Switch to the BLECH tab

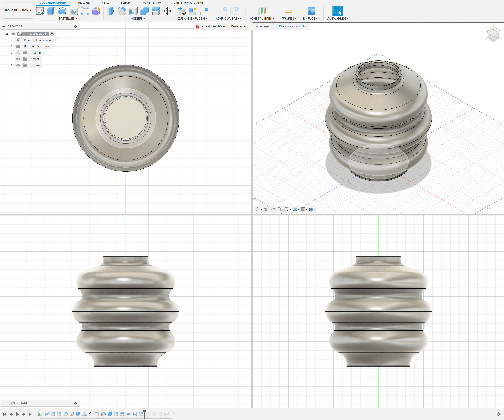point(125,3)
